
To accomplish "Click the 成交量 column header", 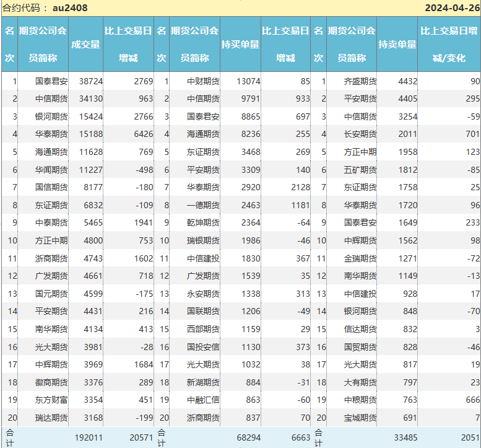I will 85,44.
